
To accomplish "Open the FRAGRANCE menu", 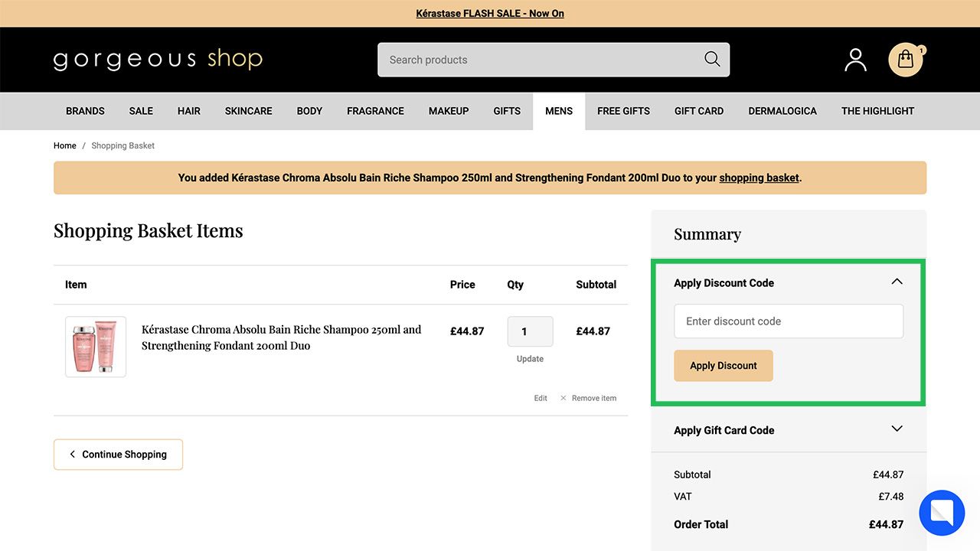I will tap(375, 111).
